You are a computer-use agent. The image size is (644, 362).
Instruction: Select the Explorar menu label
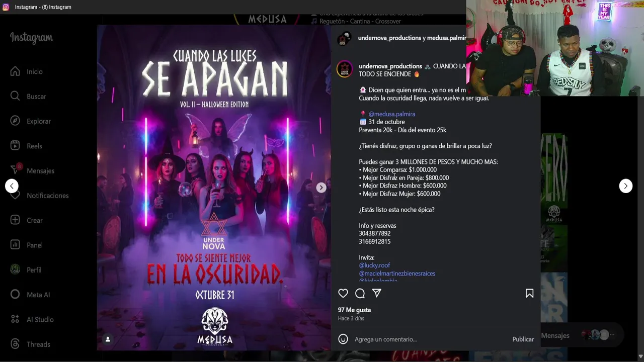click(x=39, y=121)
